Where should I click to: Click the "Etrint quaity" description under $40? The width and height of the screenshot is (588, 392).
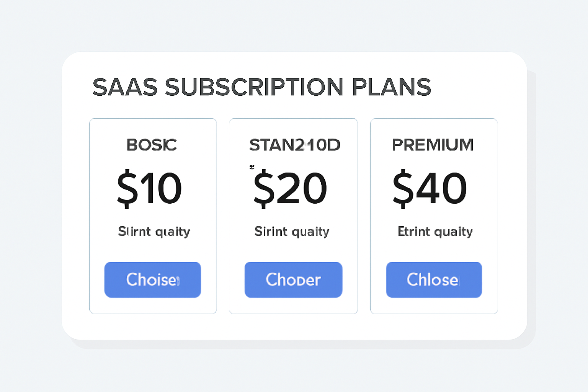pyautogui.click(x=435, y=232)
